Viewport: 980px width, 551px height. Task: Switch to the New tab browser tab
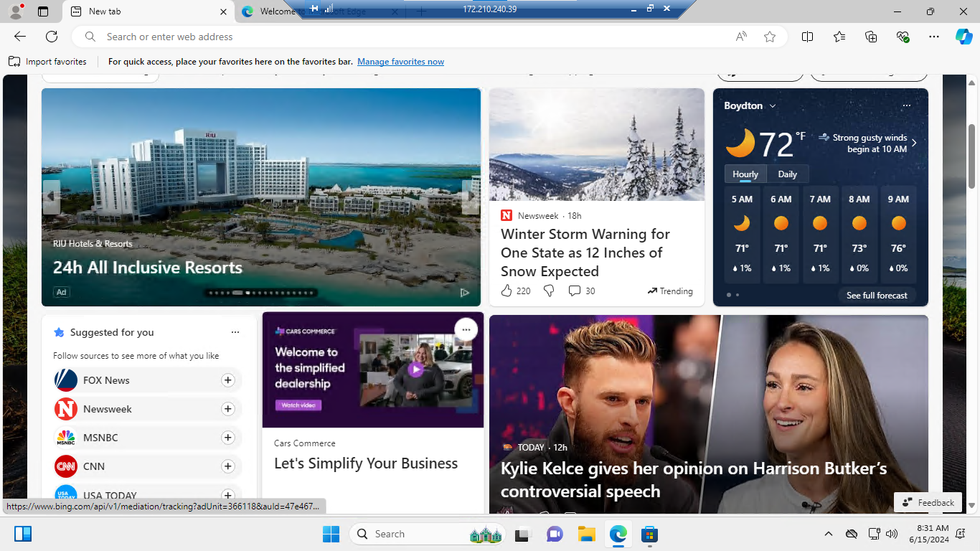tap(148, 11)
